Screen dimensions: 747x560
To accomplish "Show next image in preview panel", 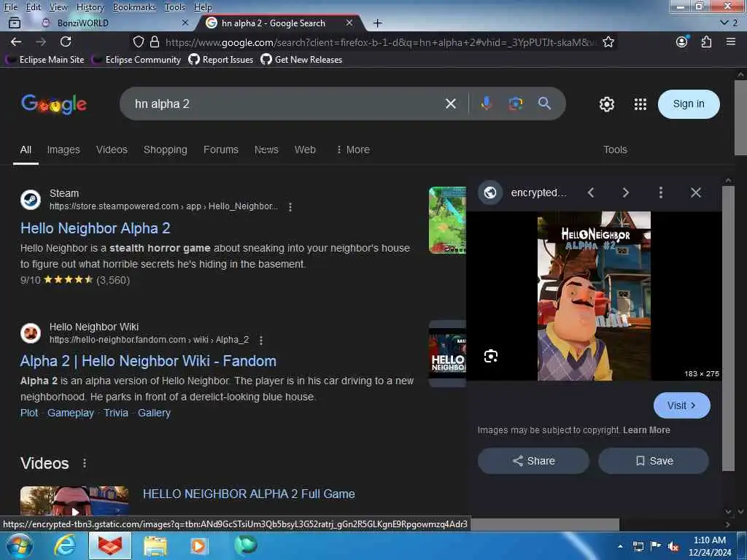I will click(x=625, y=192).
